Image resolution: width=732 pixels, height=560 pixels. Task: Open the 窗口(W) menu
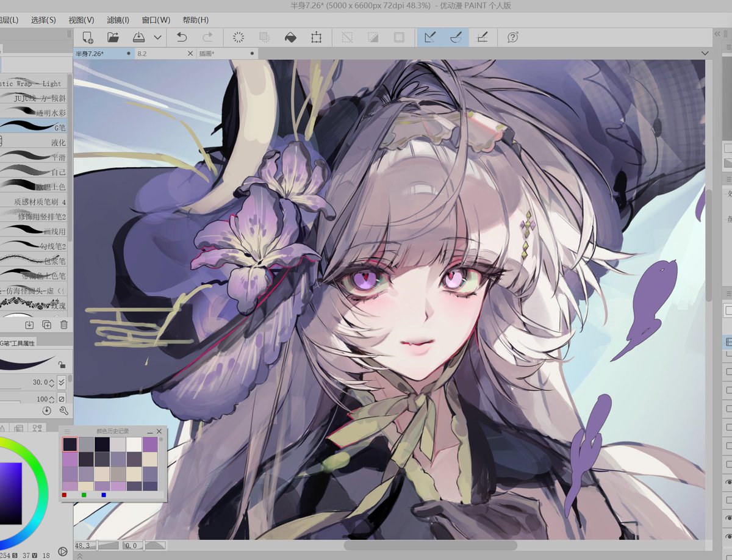156,20
